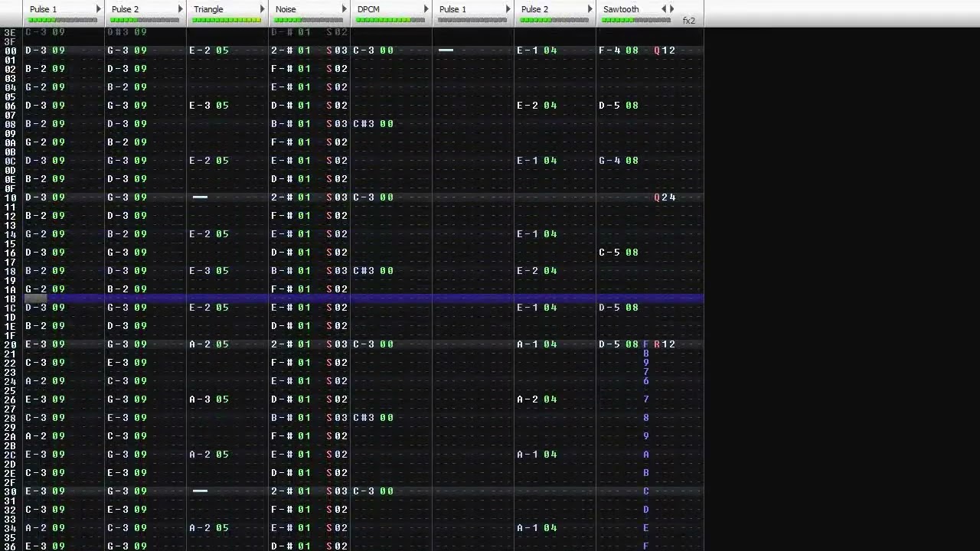Screen dimensions: 980x551
Task: Click row number 10 in the row column
Action: click(10, 197)
